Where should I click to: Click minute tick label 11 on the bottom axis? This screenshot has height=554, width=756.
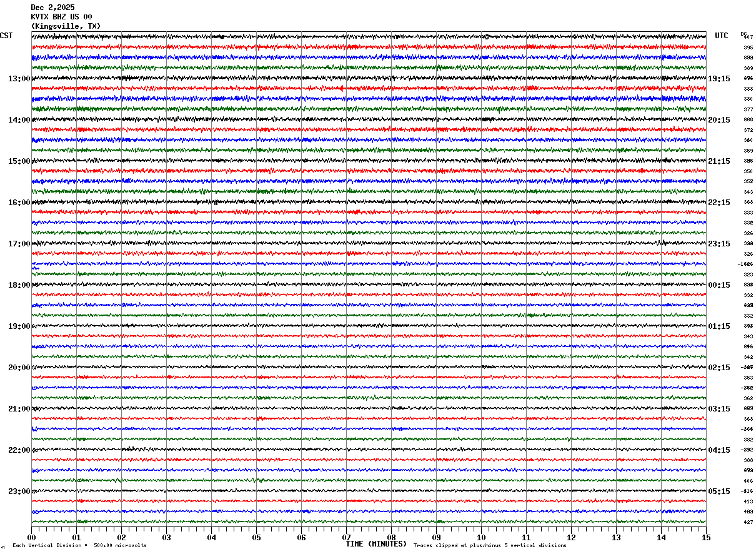tap(526, 537)
